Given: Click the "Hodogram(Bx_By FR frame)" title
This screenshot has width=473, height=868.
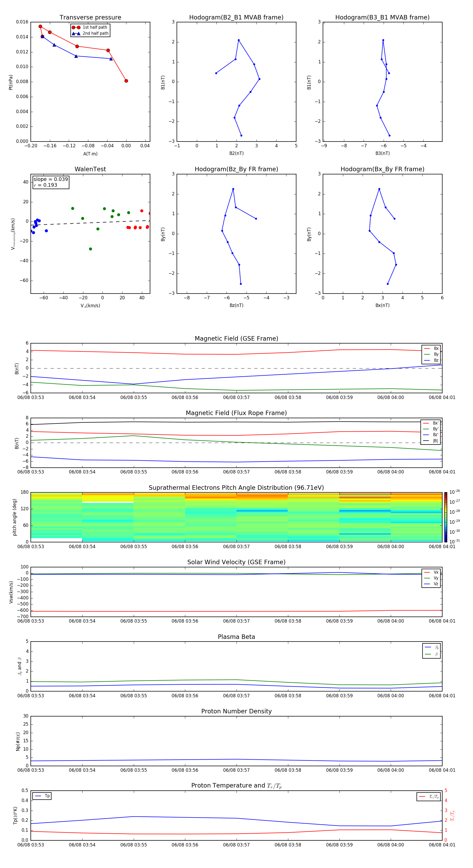Looking at the screenshot, I should click(382, 169).
